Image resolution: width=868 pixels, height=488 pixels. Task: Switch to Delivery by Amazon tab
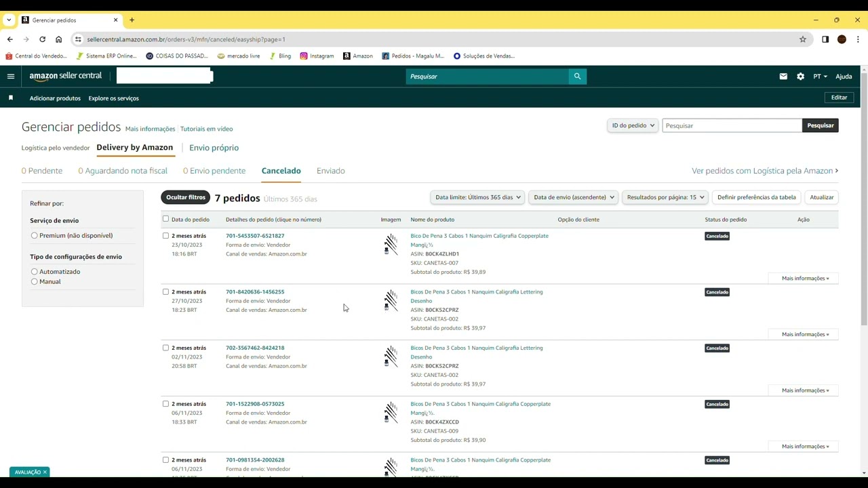click(134, 148)
